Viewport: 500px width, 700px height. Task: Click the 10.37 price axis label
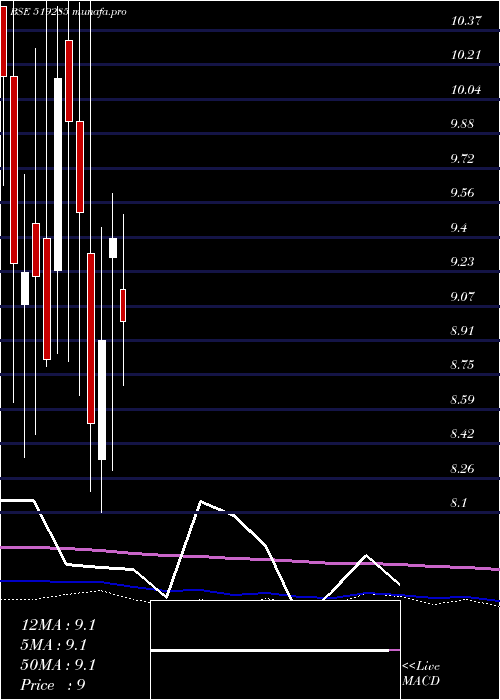[466, 21]
